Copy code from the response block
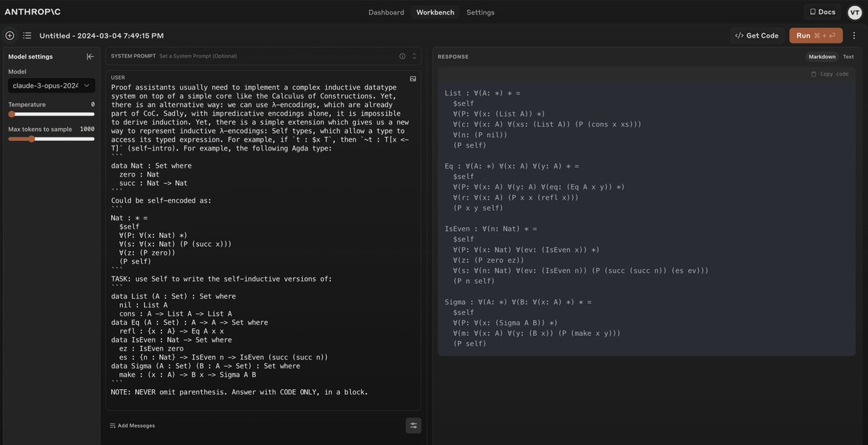868x445 pixels. point(830,74)
